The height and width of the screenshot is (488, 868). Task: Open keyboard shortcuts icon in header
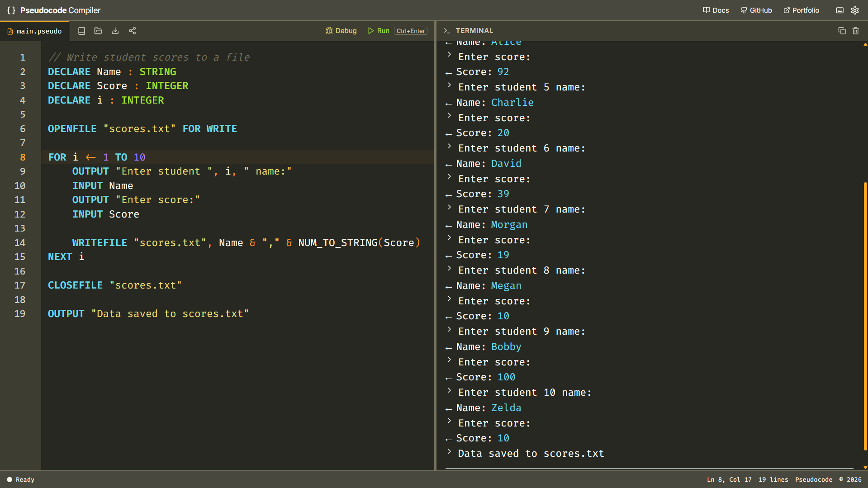click(x=840, y=10)
